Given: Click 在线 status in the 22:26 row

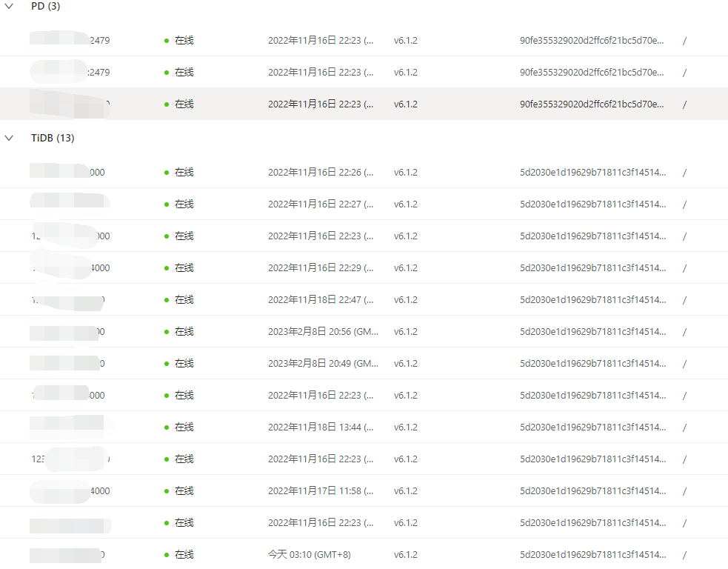Looking at the screenshot, I should click(184, 173).
